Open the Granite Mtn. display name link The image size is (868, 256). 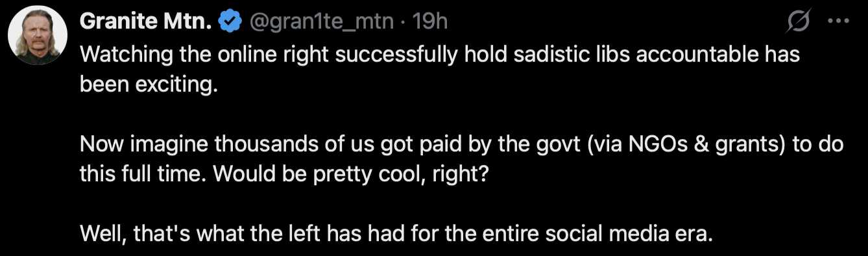tap(146, 22)
